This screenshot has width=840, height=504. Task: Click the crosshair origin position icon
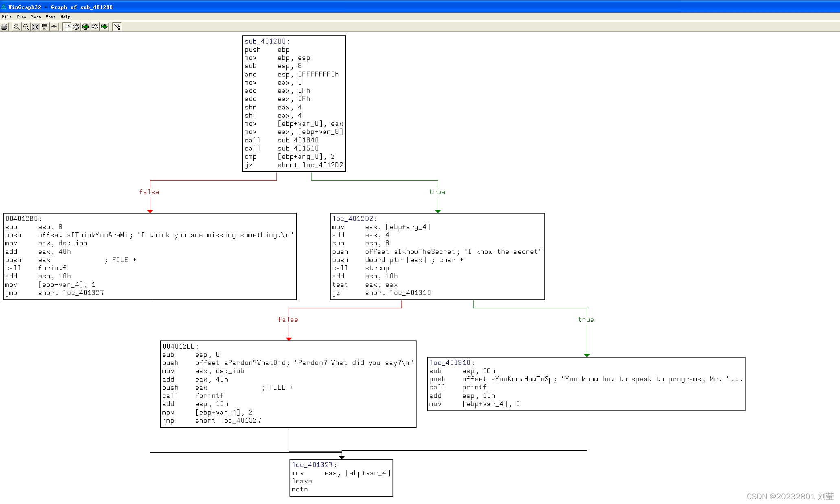coord(54,27)
